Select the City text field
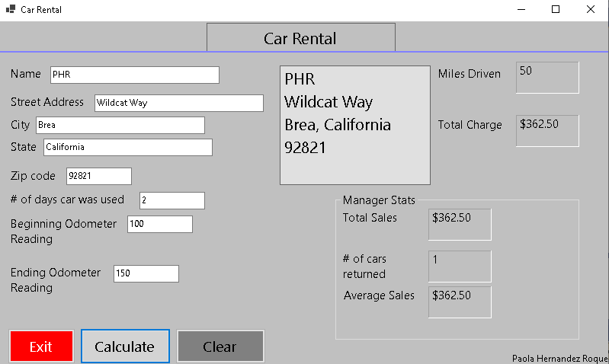Screen dimensions: 609x364 tap(120, 125)
